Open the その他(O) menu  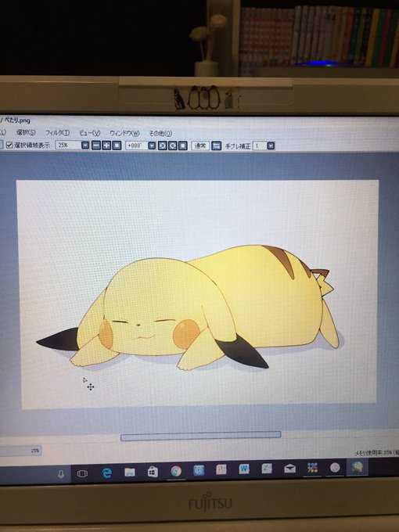tap(160, 133)
